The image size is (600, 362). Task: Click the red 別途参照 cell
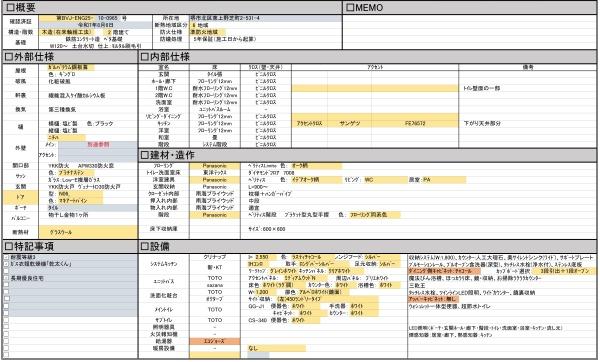pos(98,145)
